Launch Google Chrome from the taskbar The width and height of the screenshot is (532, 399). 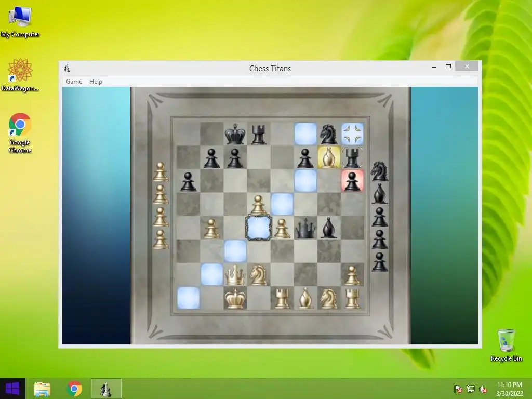(74, 389)
